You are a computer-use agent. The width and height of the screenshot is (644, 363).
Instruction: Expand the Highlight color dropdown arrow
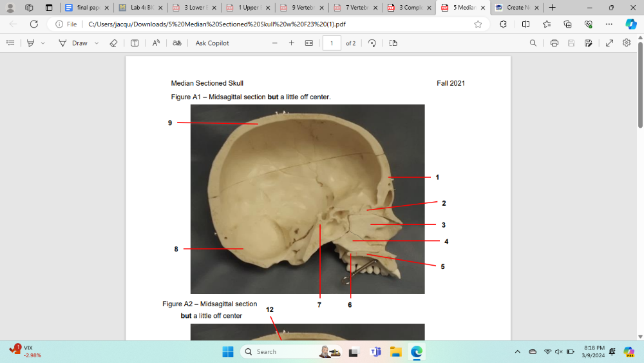[x=43, y=43]
